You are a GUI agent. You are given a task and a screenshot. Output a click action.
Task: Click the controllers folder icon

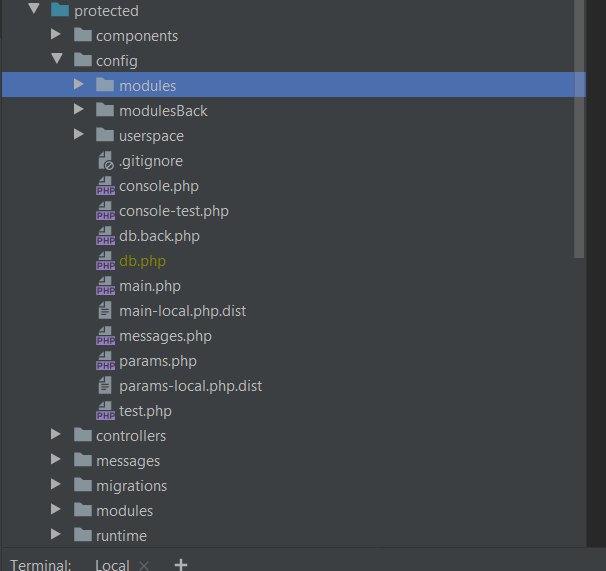point(83,435)
